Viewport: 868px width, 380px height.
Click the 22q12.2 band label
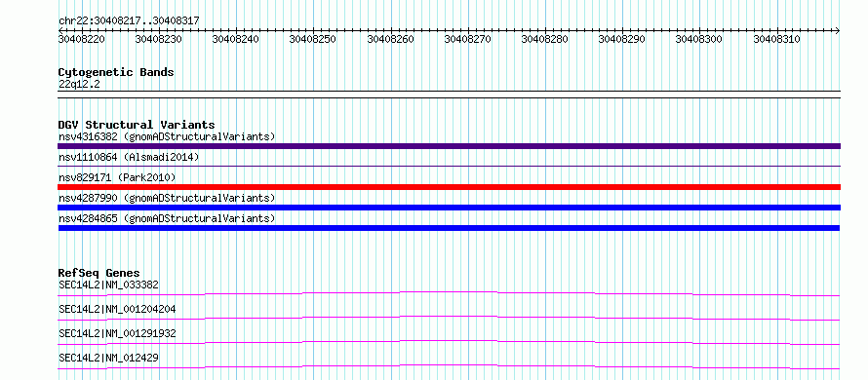pyautogui.click(x=79, y=85)
